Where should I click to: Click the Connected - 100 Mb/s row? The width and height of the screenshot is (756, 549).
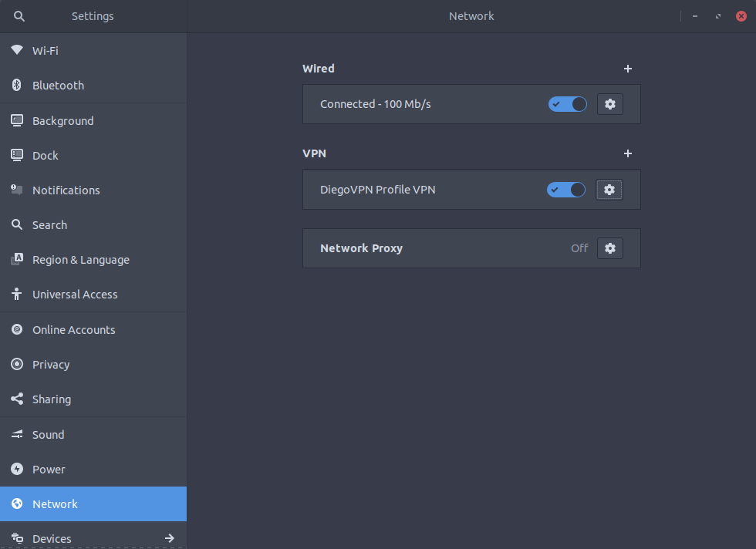click(376, 104)
